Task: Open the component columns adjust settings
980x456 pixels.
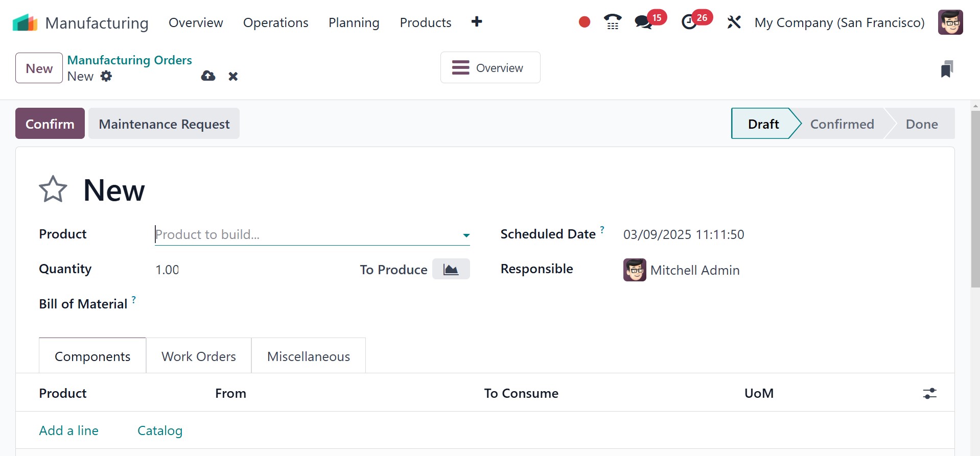Action: pos(929,393)
